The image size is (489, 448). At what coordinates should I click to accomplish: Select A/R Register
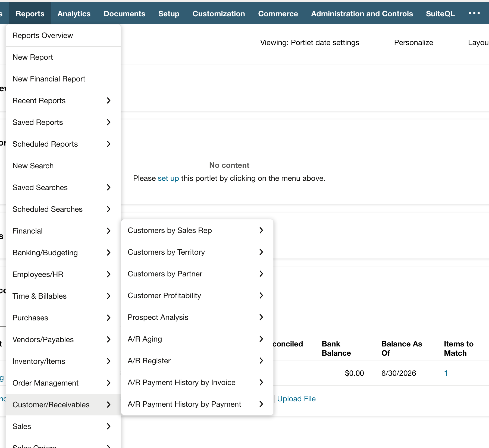(x=197, y=361)
